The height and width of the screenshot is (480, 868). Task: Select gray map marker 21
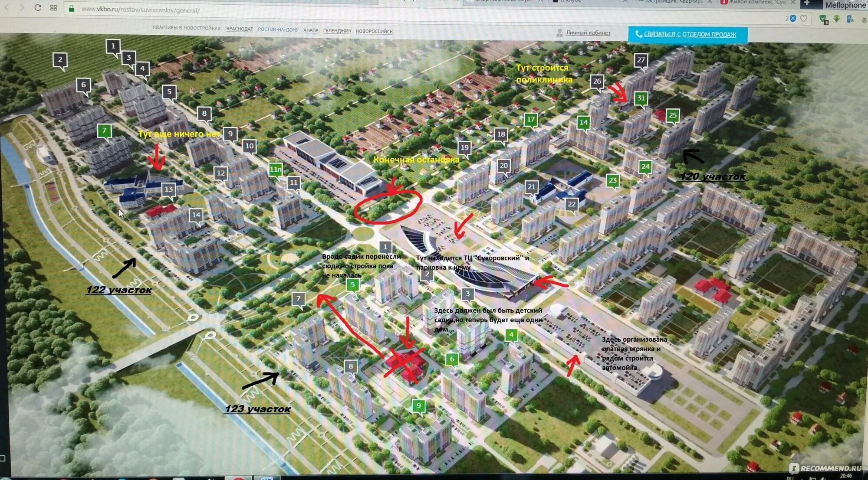pos(531,188)
